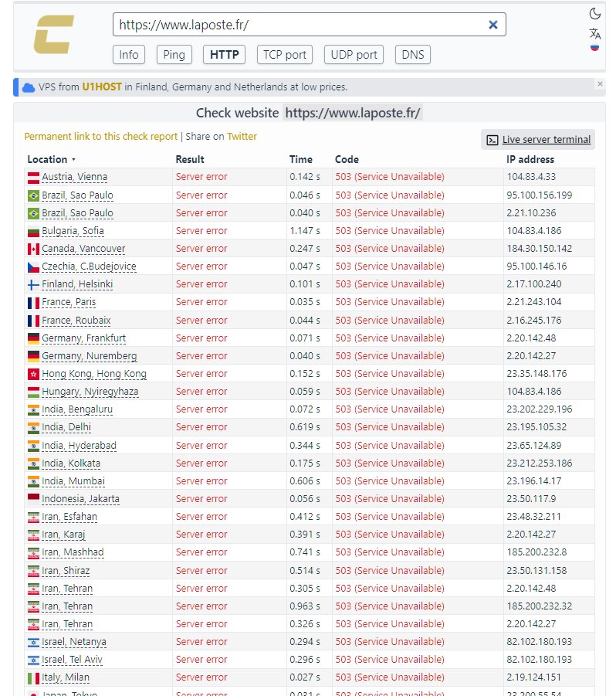This screenshot has height=696, width=616.
Task: Sort results by Location column arrow
Action: coord(74,160)
